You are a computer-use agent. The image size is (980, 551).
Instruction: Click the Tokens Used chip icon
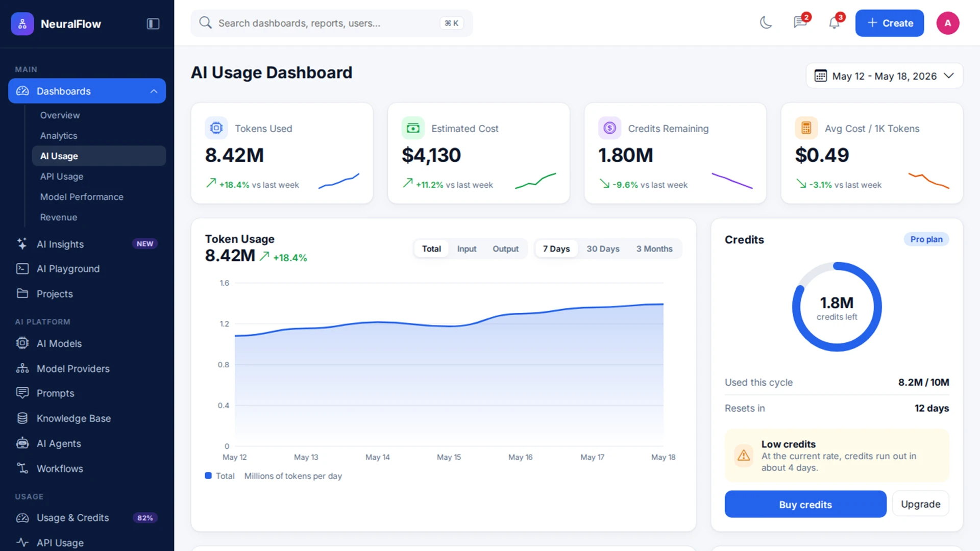pyautogui.click(x=216, y=128)
